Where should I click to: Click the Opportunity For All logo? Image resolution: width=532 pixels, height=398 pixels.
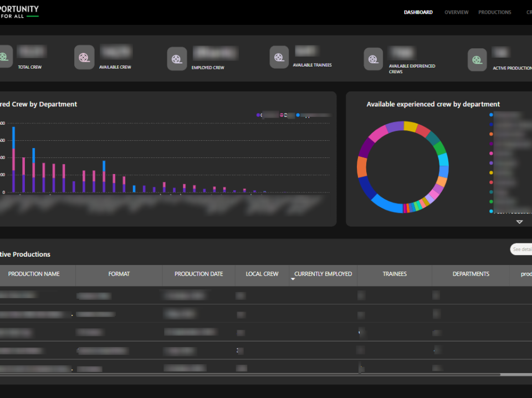19,12
